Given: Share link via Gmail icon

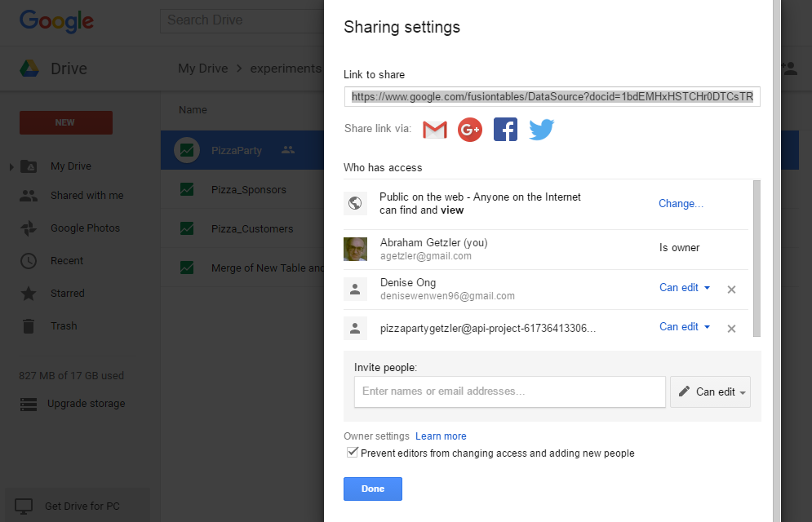Looking at the screenshot, I should click(435, 130).
